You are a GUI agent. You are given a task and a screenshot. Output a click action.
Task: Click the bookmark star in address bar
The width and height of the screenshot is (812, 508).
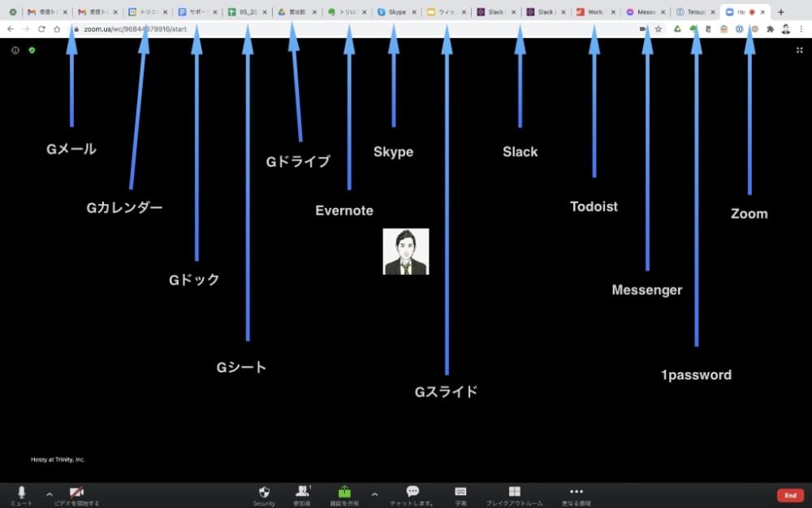tap(659, 29)
